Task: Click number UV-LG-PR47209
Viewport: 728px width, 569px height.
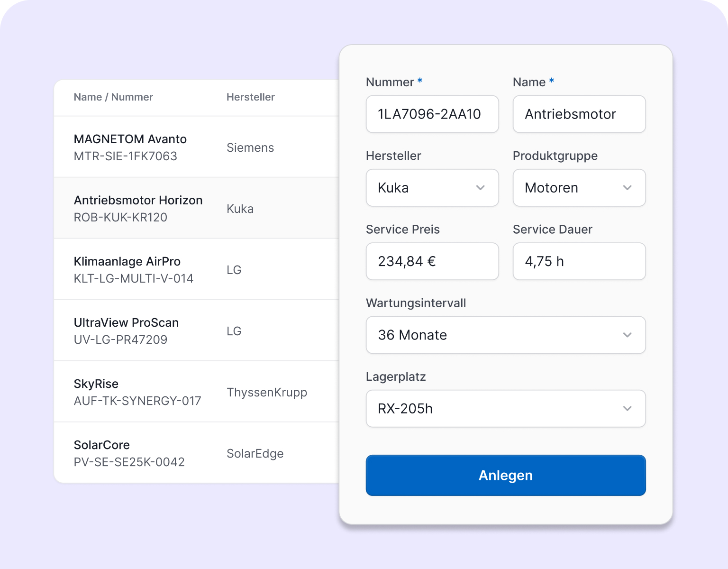Action: tap(120, 340)
